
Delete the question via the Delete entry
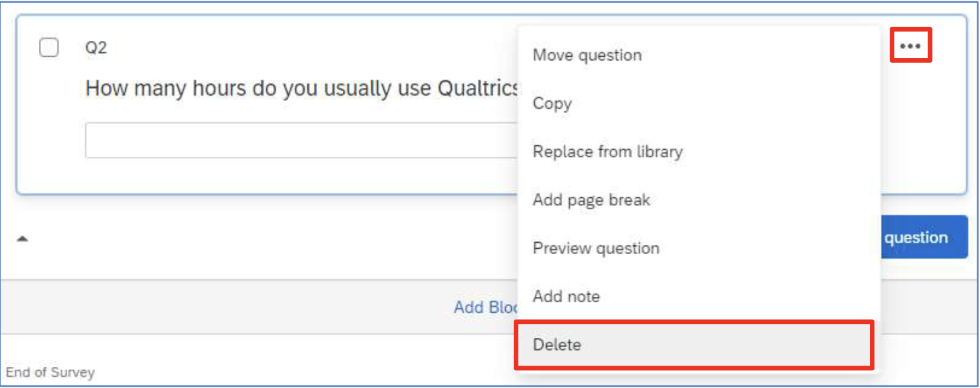[694, 344]
